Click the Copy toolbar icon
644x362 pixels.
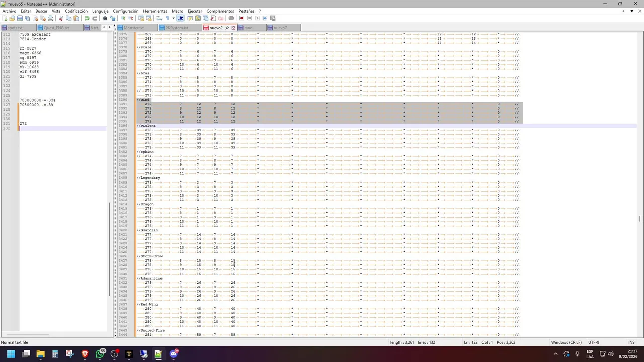tap(68, 18)
